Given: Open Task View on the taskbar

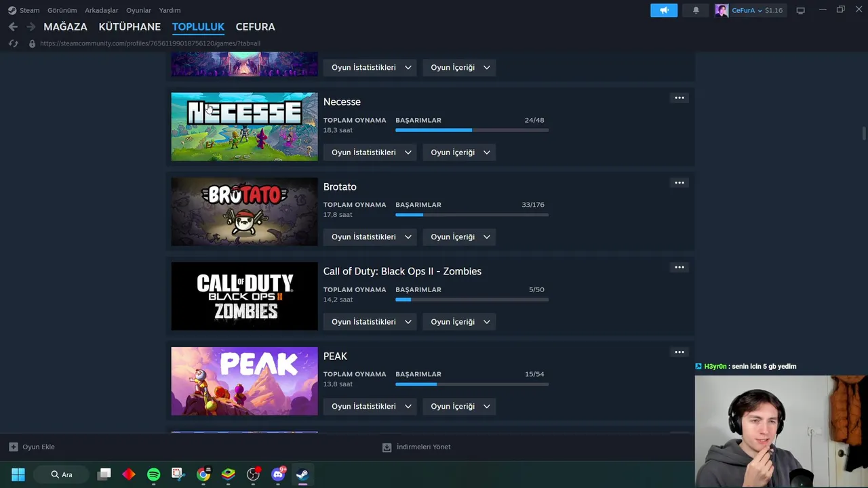Looking at the screenshot, I should pyautogui.click(x=104, y=474).
